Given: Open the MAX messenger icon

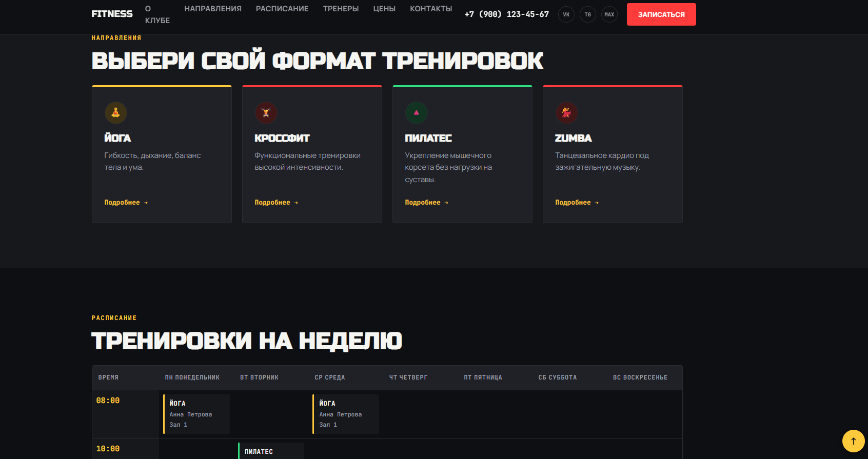Looking at the screenshot, I should pos(609,14).
